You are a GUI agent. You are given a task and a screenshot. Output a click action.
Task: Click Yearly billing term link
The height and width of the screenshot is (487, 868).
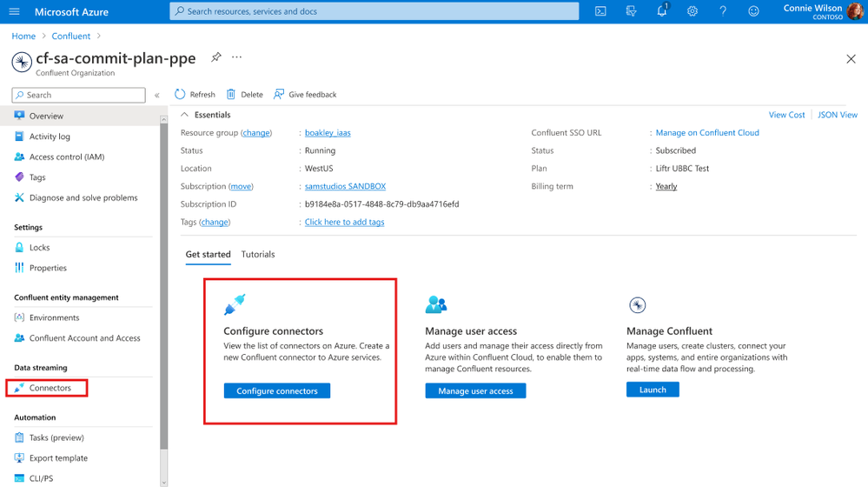[666, 187]
